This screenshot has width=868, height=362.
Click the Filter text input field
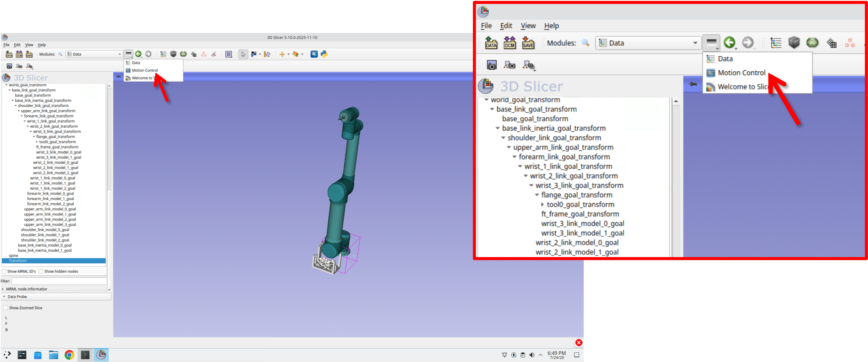pos(59,281)
